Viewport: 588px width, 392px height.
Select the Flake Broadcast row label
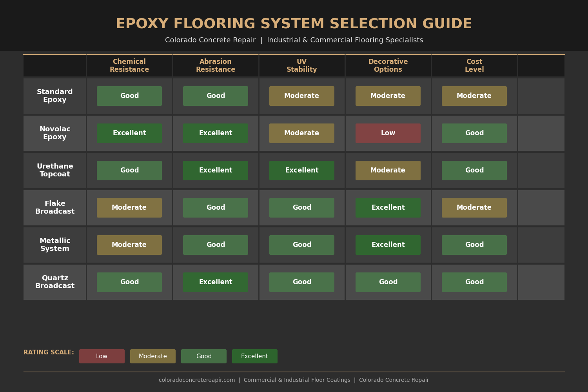click(x=54, y=207)
